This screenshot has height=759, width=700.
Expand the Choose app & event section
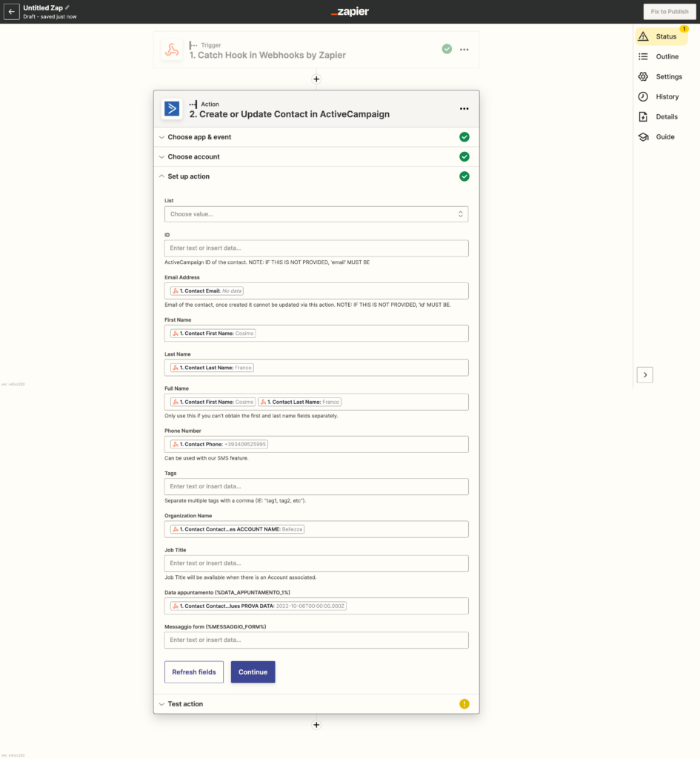click(199, 137)
